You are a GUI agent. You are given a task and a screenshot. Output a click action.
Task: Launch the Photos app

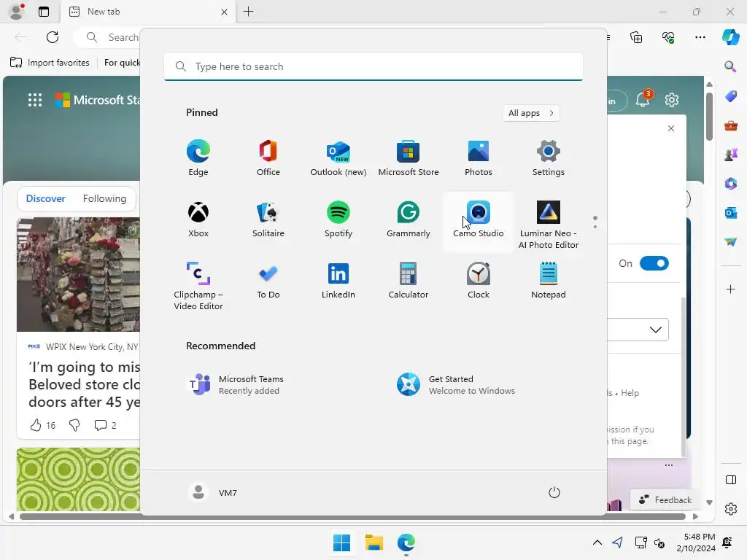(479, 158)
